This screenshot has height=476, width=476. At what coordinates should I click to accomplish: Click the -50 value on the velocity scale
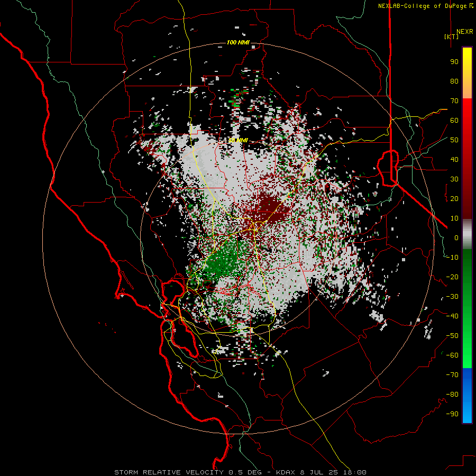452,336
